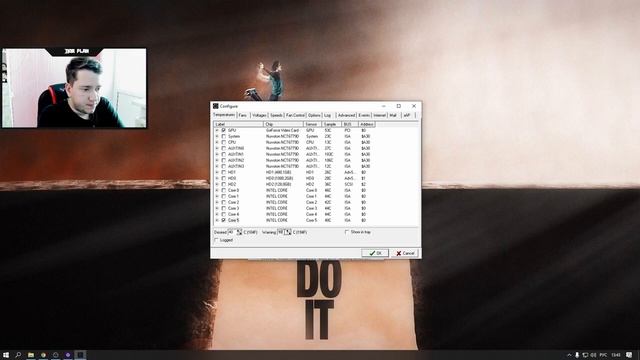The height and width of the screenshot is (360, 640).
Task: Click the taskbar clock
Action: tap(616, 355)
